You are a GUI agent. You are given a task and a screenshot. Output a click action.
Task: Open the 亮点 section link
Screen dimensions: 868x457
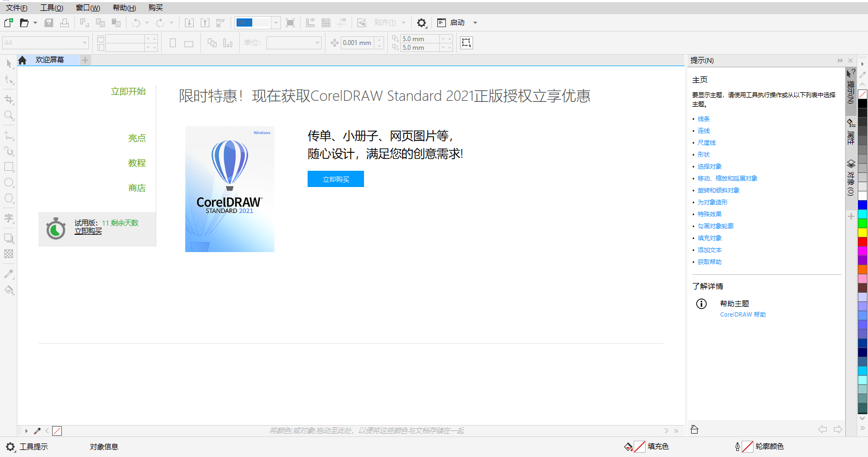pos(137,138)
